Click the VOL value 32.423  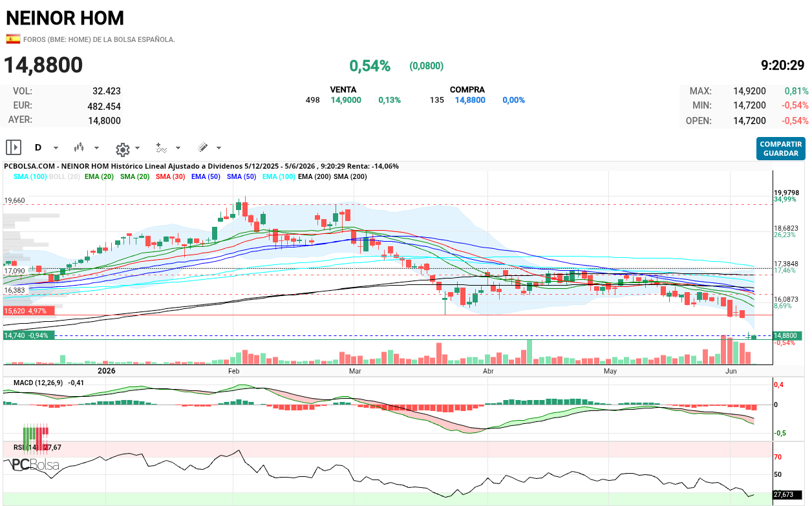pos(107,91)
